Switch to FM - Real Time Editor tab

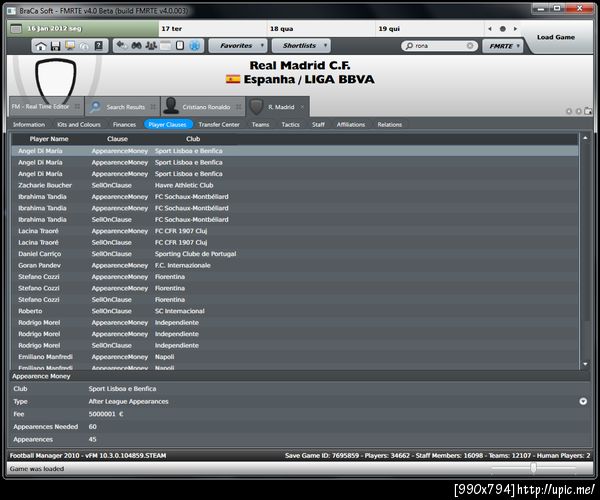[46, 106]
